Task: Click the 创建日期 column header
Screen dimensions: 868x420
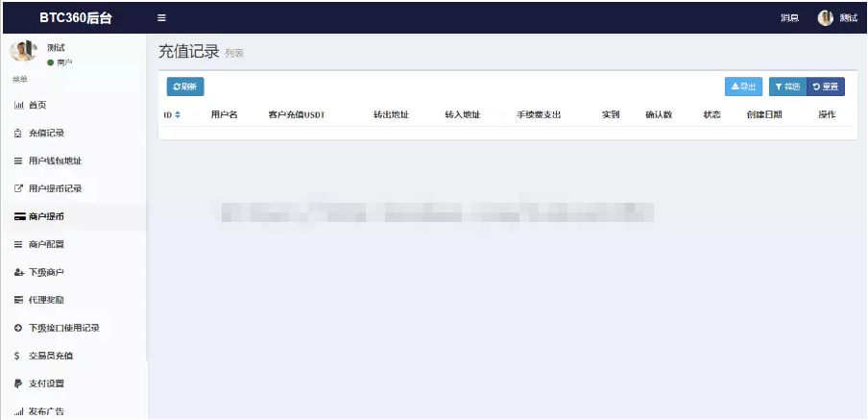Action: 764,115
